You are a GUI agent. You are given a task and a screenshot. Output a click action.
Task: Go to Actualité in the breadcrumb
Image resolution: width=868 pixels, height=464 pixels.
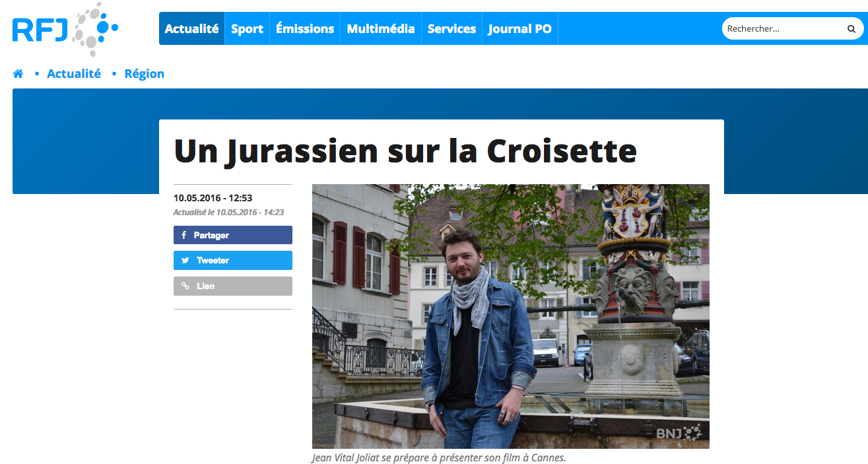pyautogui.click(x=74, y=74)
